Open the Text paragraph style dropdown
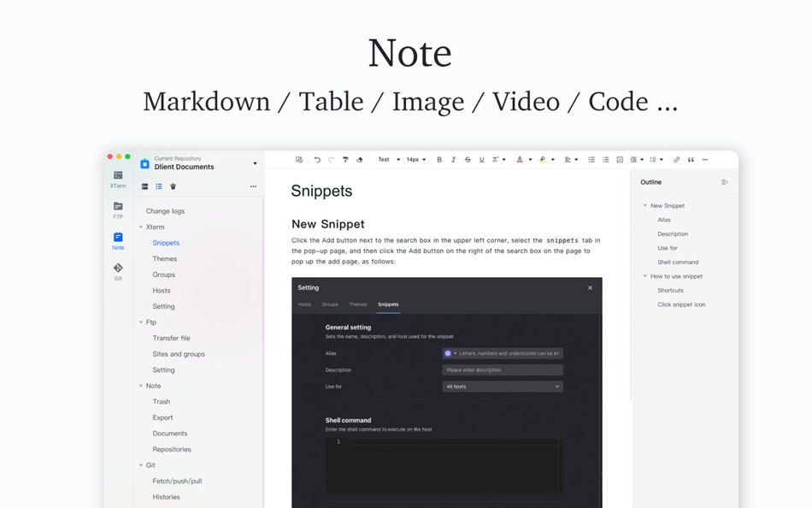Screen dimensions: 812x508 389,160
